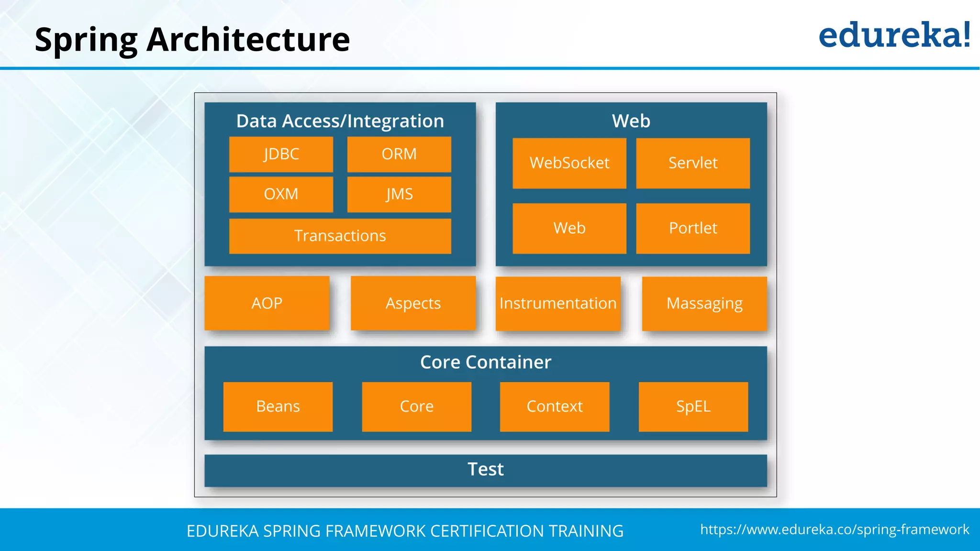Select the JMS module box
The width and height of the screenshot is (980, 551).
399,194
